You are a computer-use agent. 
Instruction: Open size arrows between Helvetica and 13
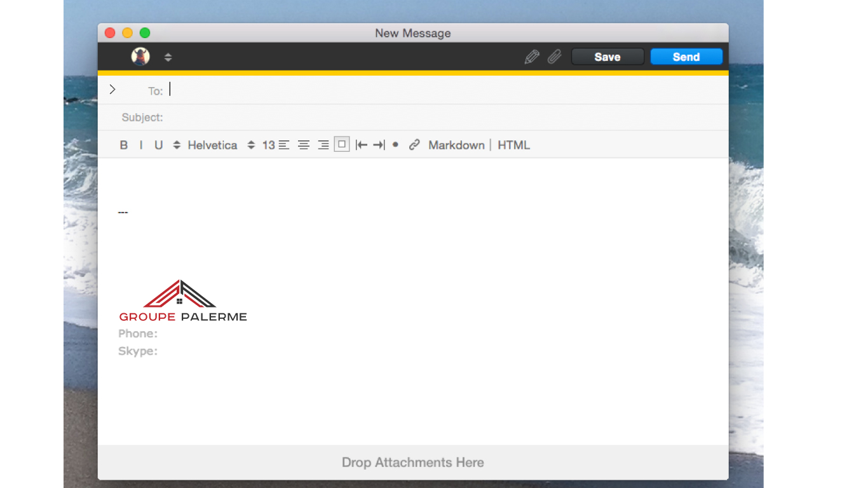pos(251,145)
